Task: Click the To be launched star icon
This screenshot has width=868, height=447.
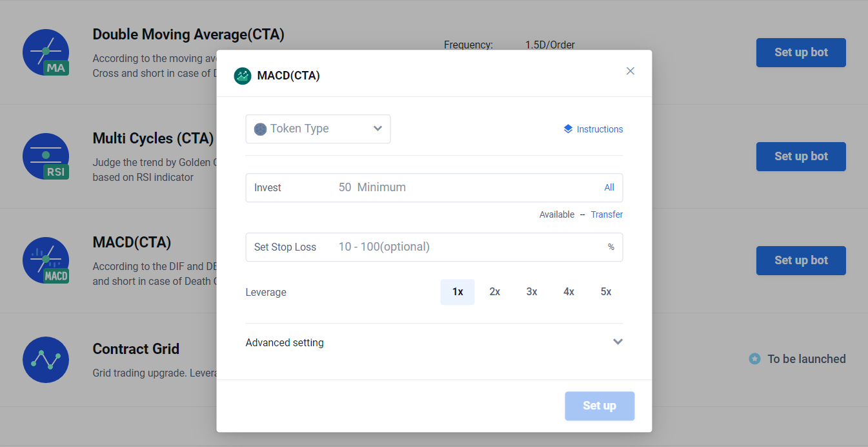Action: 754,359
